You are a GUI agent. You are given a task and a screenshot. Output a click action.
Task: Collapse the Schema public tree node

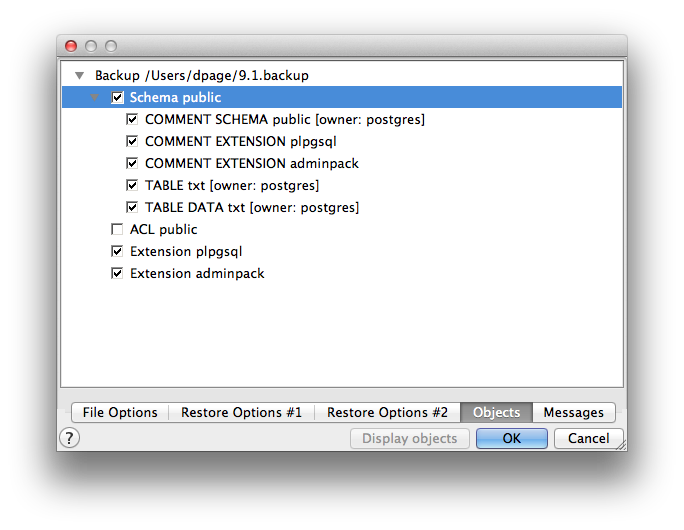pos(96,98)
